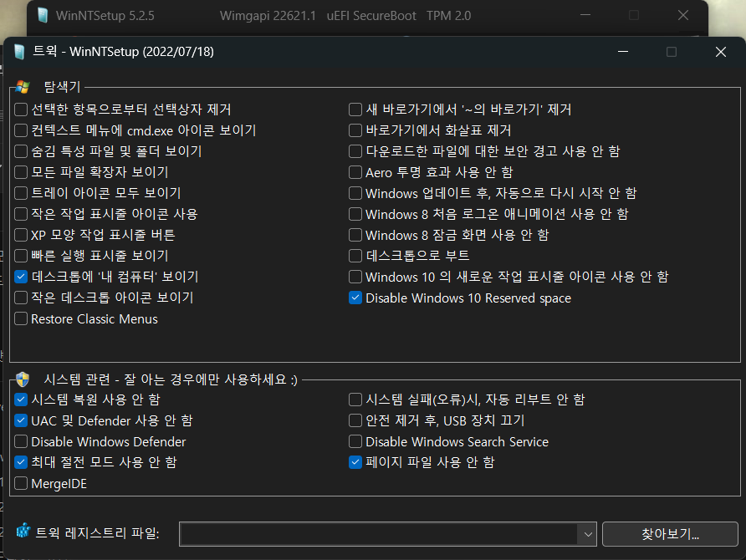
Task: Minimize the background WinNTSetup 5.2.5 window
Action: [585, 15]
